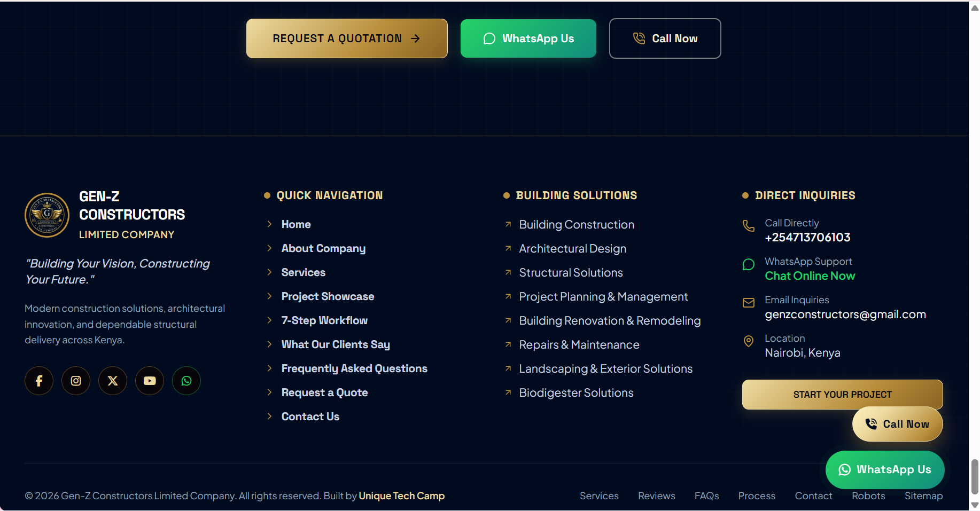Open Robots link in bottom bar
980x511 pixels.
(x=868, y=496)
